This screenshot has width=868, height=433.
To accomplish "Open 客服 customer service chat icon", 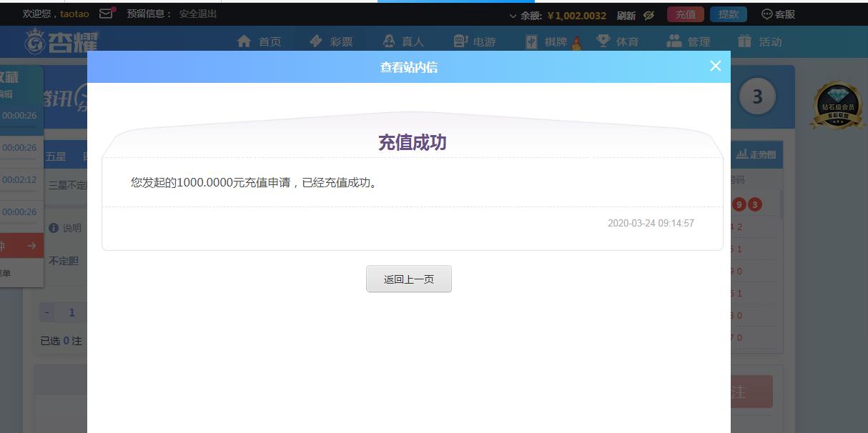I will (x=767, y=14).
